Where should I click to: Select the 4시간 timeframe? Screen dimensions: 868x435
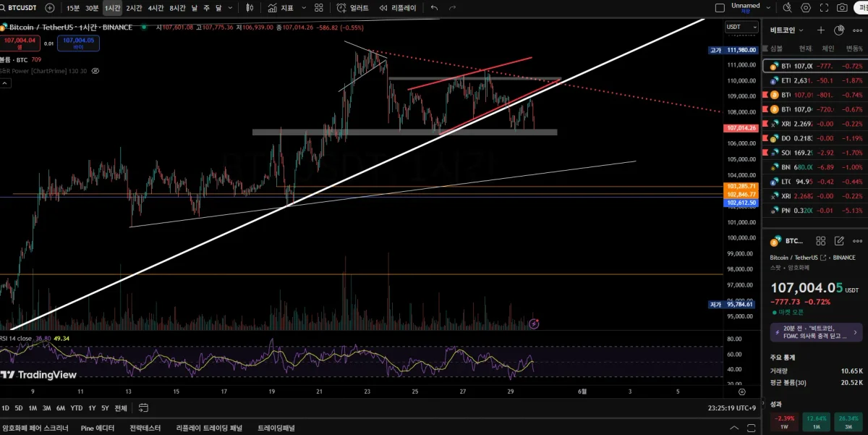coord(156,8)
